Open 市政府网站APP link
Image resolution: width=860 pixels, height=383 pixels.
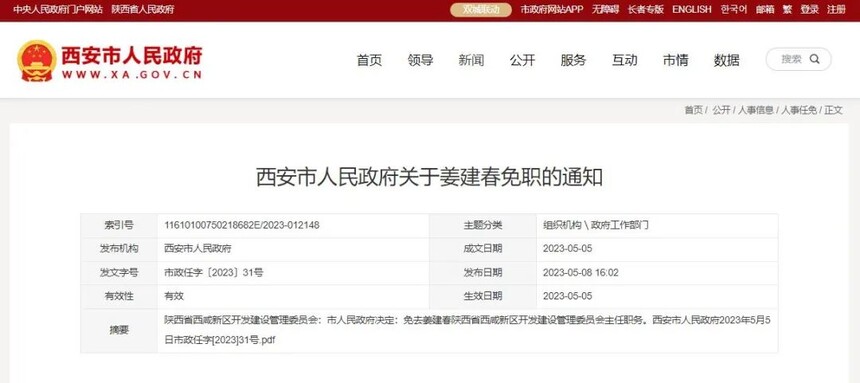coord(552,10)
